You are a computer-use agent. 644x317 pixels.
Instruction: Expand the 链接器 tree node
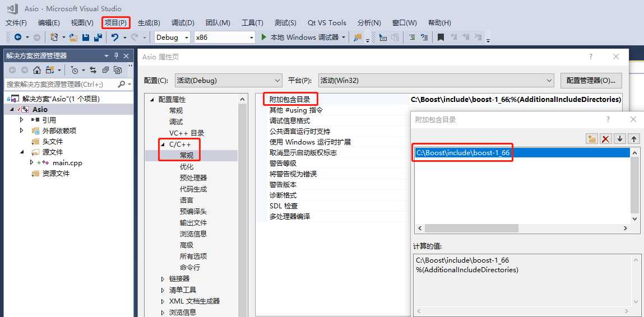point(164,279)
